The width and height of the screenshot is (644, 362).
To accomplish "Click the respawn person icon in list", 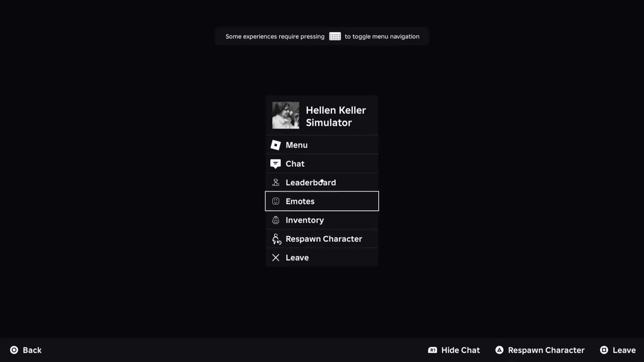I will [x=276, y=239].
